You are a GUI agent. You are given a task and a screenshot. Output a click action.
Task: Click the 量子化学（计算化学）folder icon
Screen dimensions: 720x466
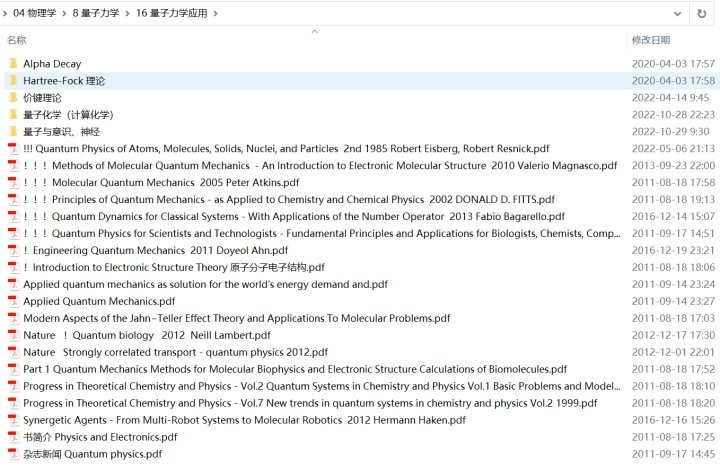point(13,115)
